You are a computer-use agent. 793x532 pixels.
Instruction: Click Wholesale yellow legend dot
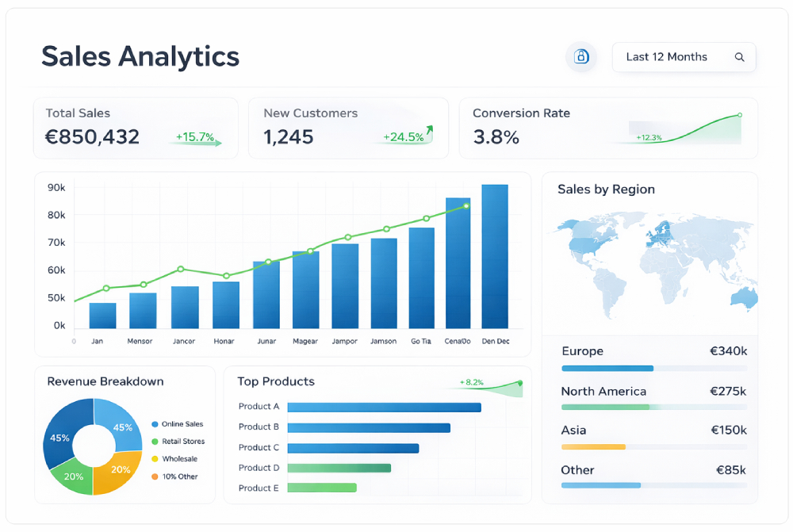point(155,459)
